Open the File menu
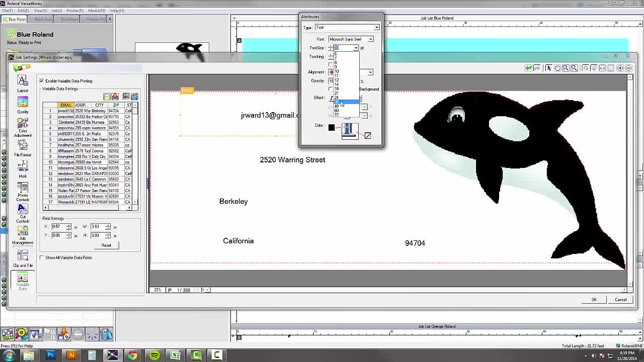This screenshot has width=644, height=362. 8,11
